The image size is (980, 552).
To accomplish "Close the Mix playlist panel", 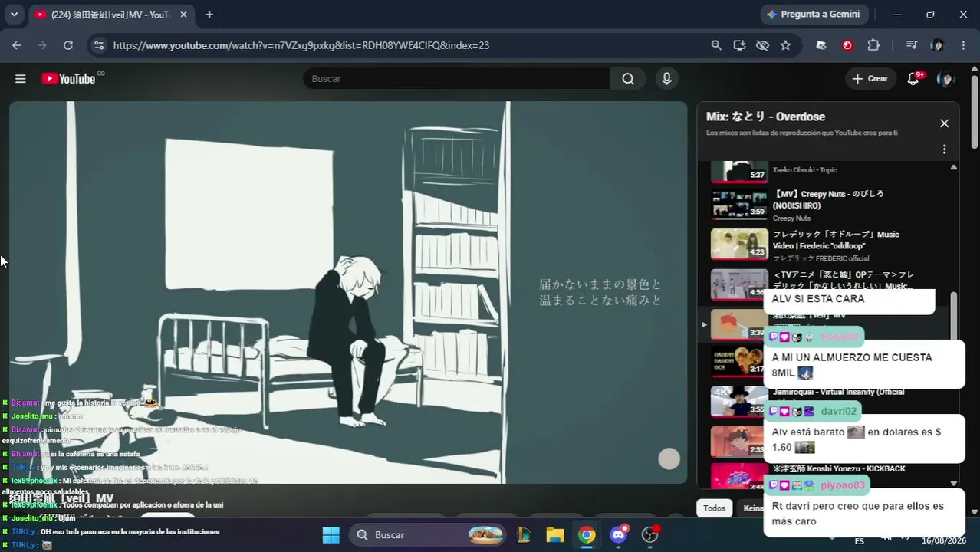I will point(944,123).
